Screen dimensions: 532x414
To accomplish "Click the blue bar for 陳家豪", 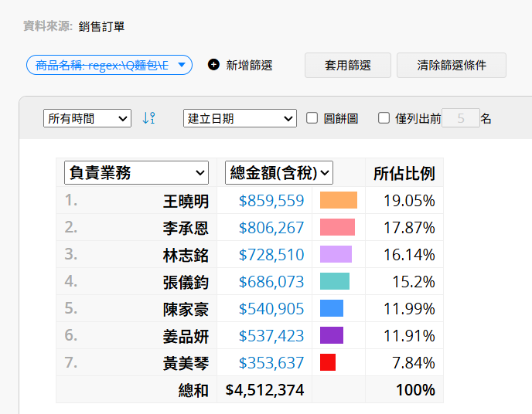I will point(332,308).
